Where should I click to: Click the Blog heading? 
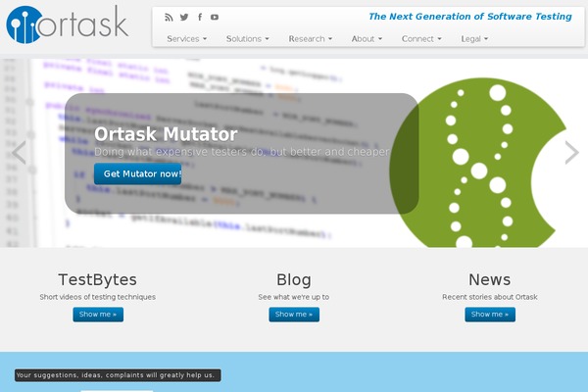point(294,280)
